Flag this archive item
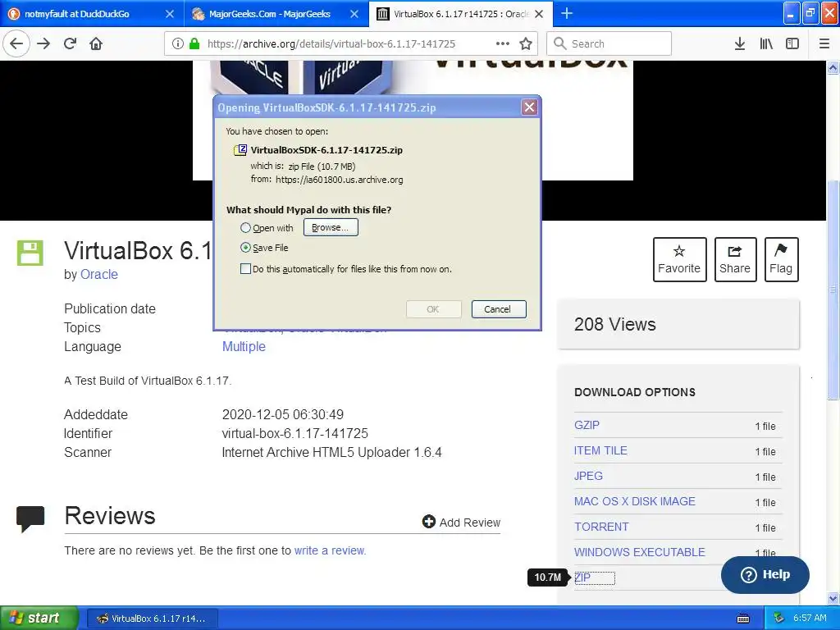 click(781, 259)
